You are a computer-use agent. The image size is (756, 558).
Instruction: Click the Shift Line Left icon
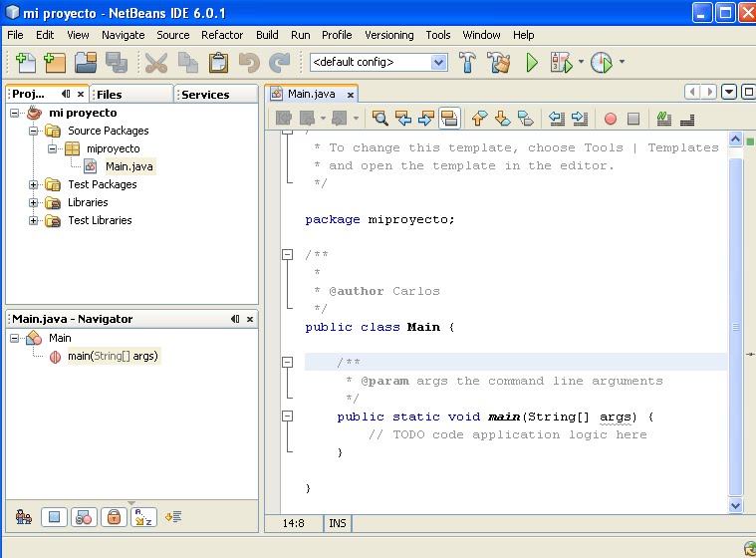(x=557, y=119)
